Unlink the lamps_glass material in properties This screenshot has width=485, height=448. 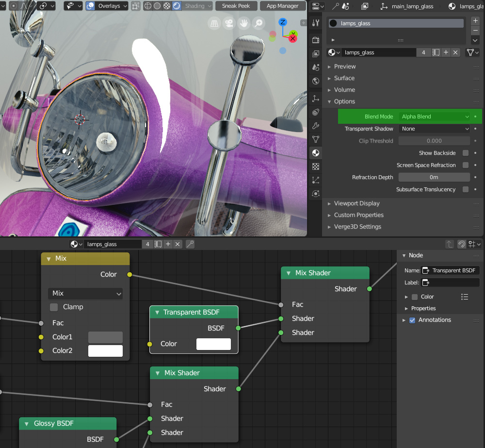pos(455,52)
